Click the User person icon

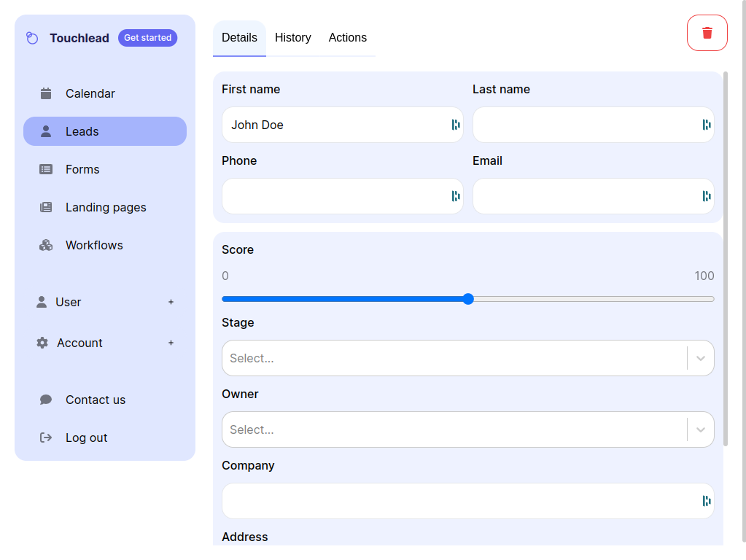tap(42, 302)
